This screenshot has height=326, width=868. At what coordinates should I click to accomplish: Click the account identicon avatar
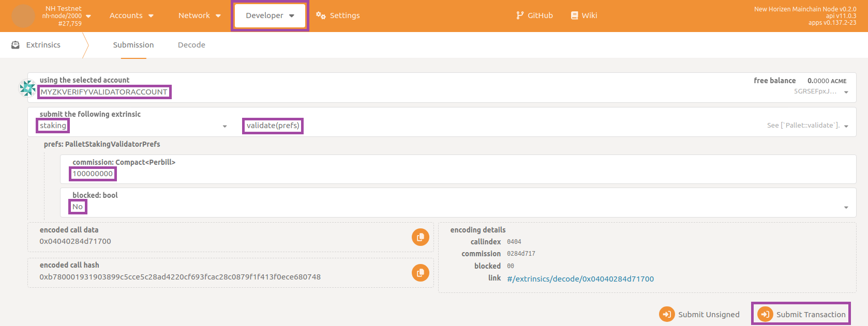pyautogui.click(x=27, y=88)
